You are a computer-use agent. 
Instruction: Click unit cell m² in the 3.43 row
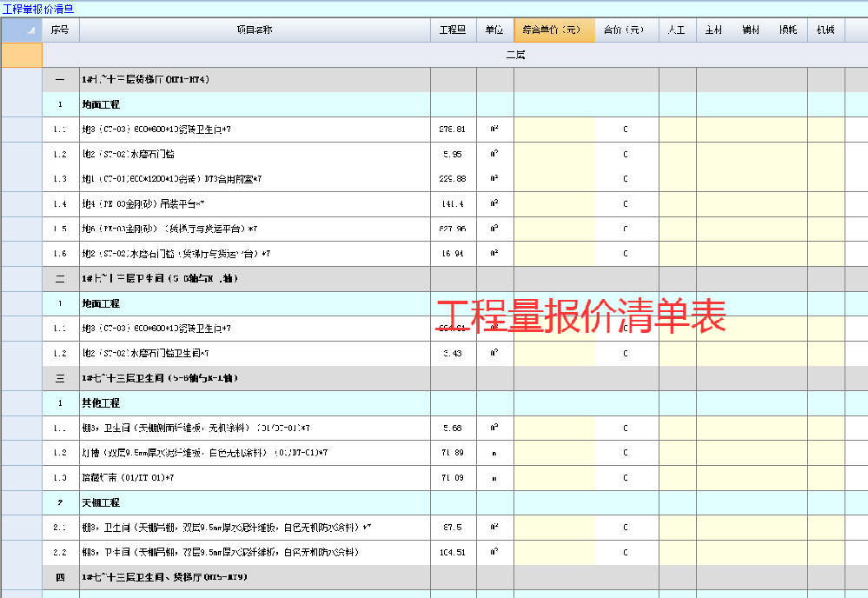coord(495,353)
